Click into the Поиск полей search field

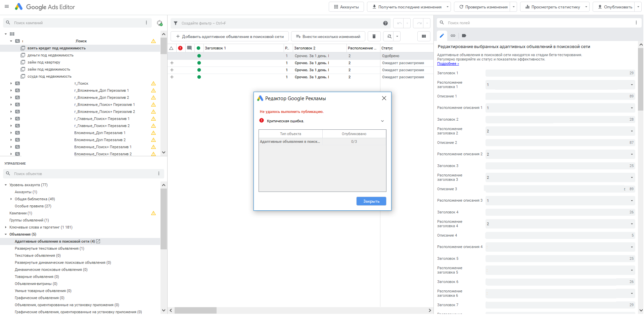537,23
